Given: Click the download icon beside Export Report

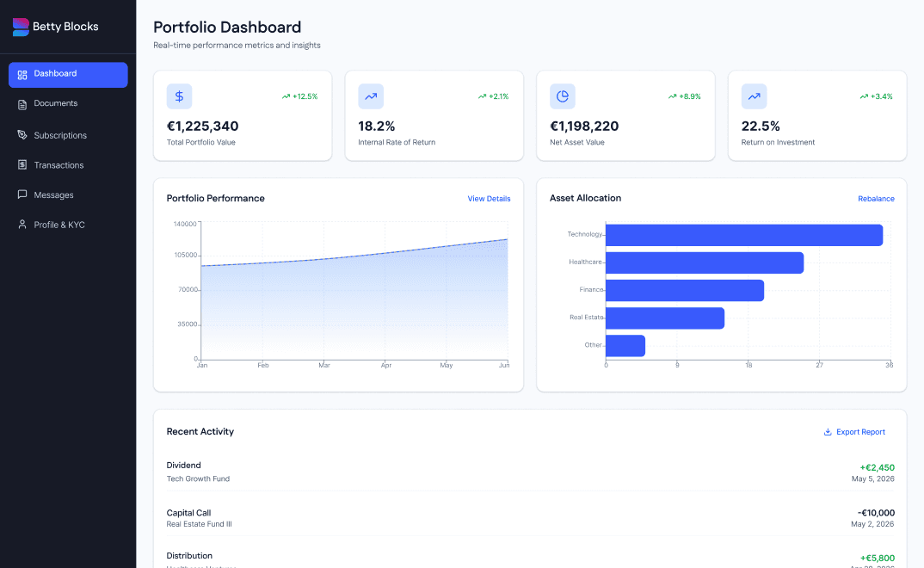Looking at the screenshot, I should click(x=828, y=432).
